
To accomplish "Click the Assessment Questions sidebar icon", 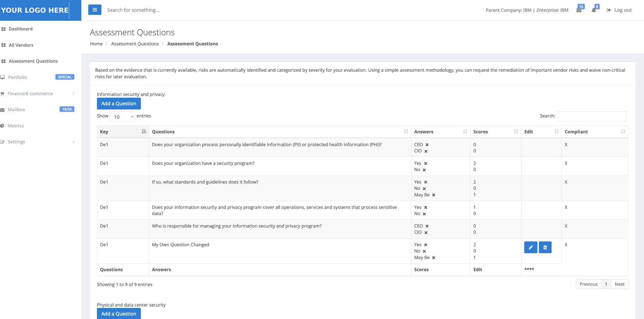I will click(3, 61).
